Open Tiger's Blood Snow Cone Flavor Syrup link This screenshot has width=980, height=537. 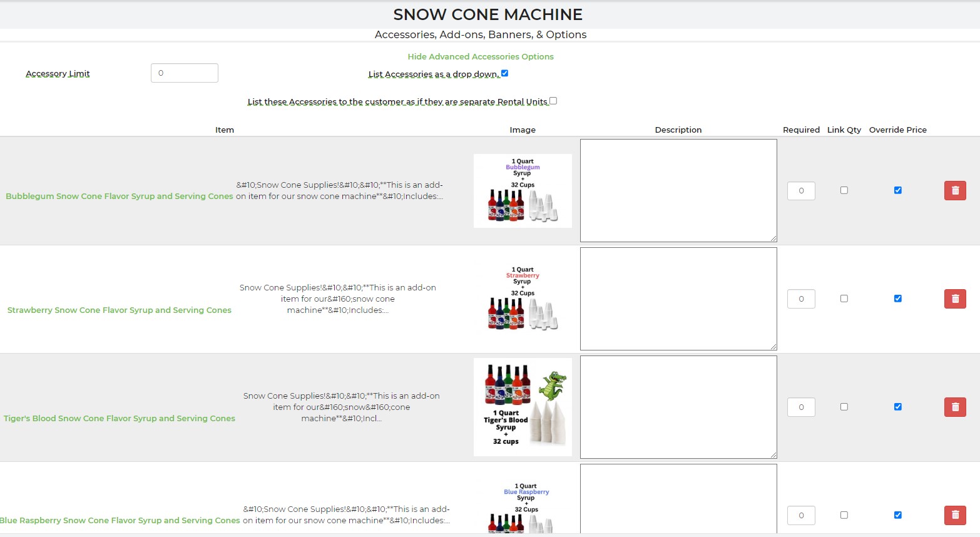pyautogui.click(x=120, y=418)
